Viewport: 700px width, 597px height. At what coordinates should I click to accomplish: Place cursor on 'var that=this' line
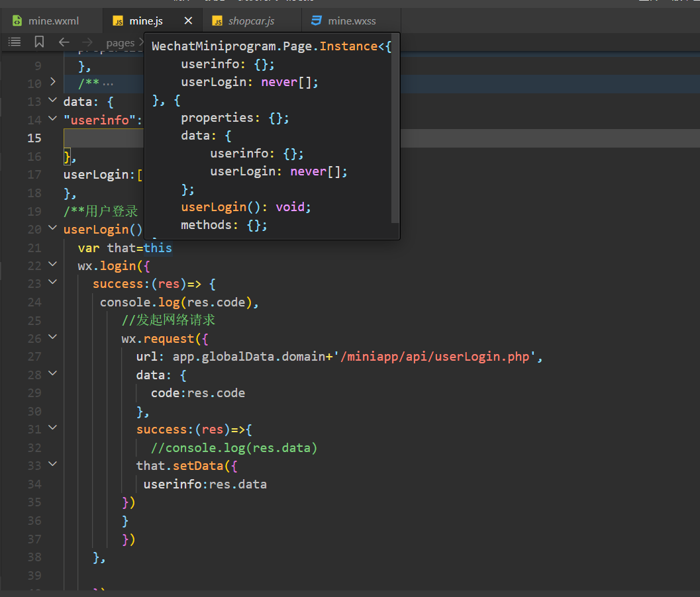125,248
